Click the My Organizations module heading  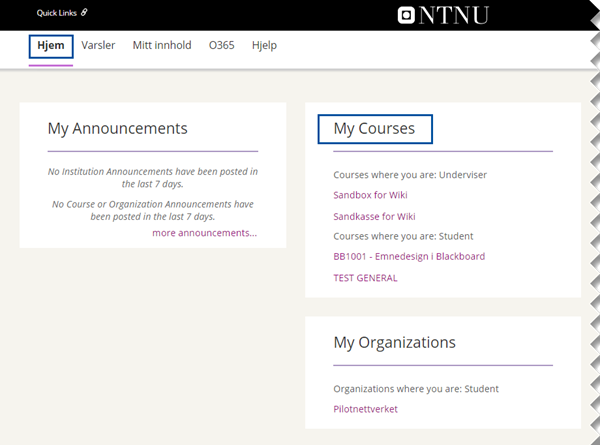coord(395,342)
